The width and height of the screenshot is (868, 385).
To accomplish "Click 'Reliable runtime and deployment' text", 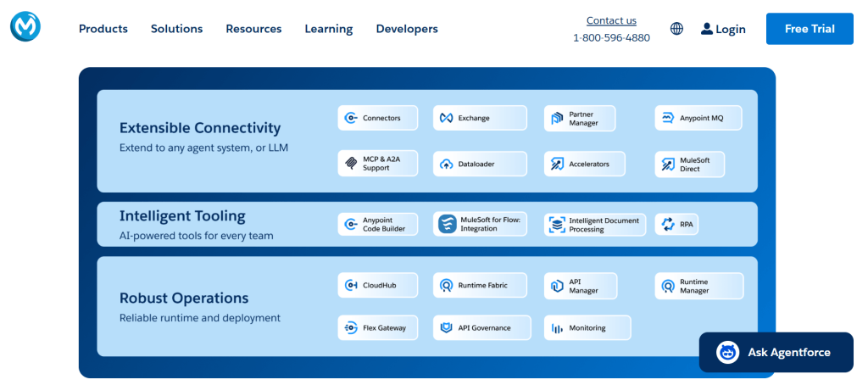I will pos(200,319).
